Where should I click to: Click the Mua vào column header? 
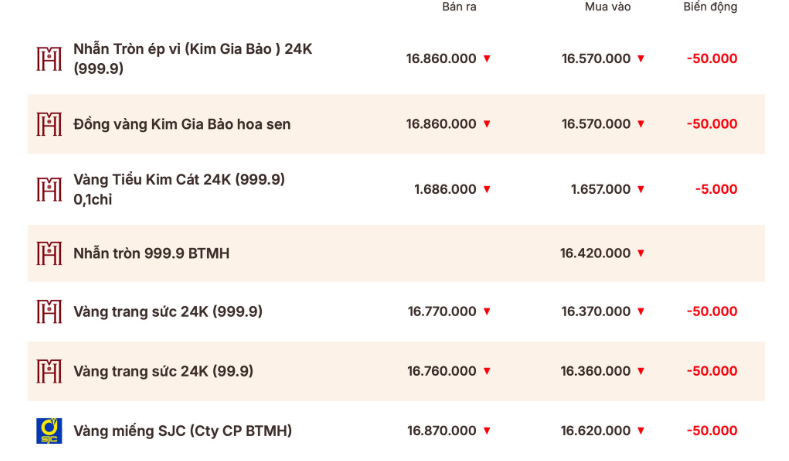click(608, 7)
